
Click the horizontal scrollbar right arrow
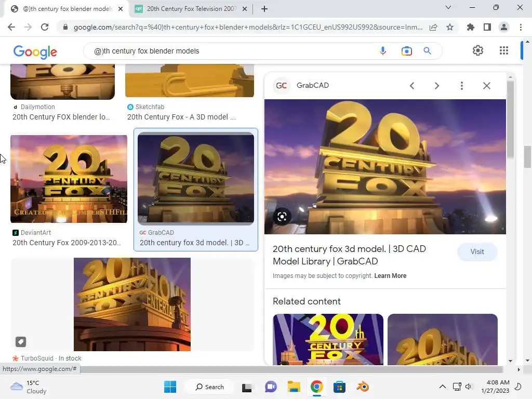coord(518,369)
